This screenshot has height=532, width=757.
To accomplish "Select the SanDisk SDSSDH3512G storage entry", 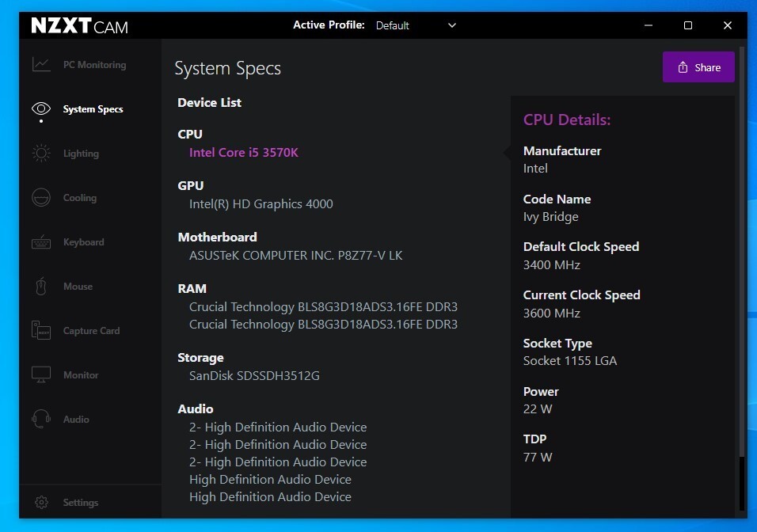I will (254, 375).
